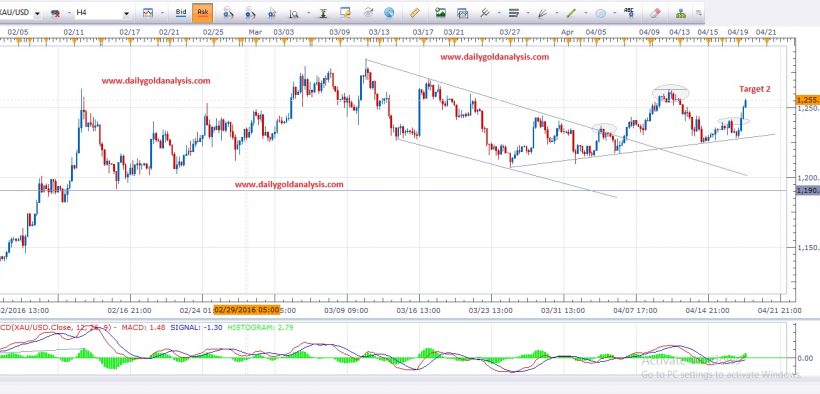Select the eraser tool
The height and width of the screenshot is (394, 820).
pos(655,13)
